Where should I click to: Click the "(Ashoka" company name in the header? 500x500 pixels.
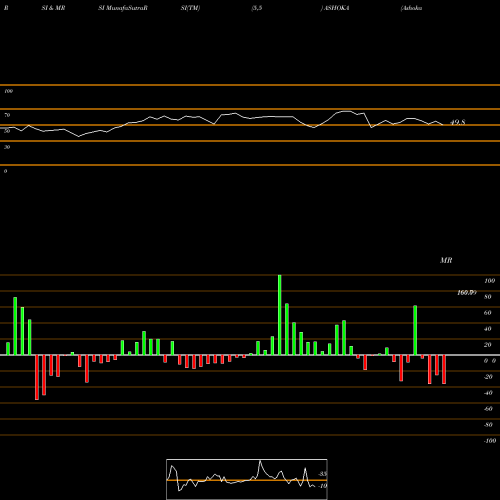point(411,8)
